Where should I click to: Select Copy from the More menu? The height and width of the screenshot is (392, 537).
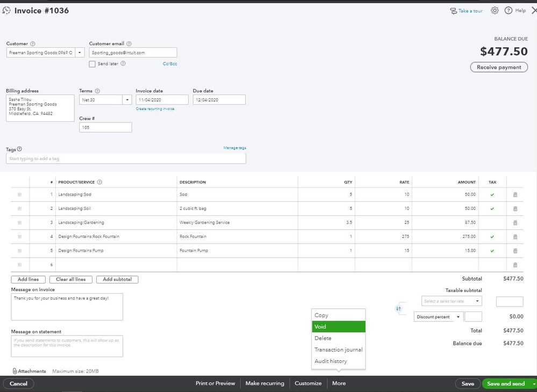point(338,315)
